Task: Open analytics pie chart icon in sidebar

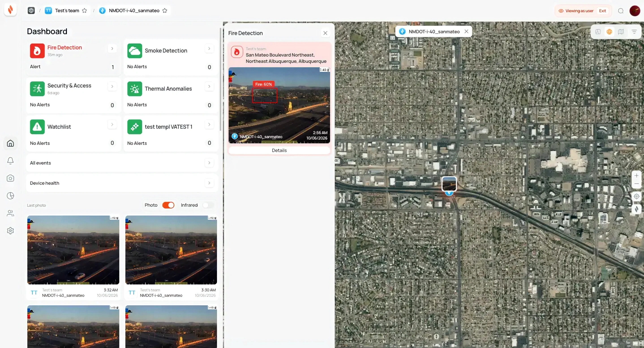Action: 10,196
